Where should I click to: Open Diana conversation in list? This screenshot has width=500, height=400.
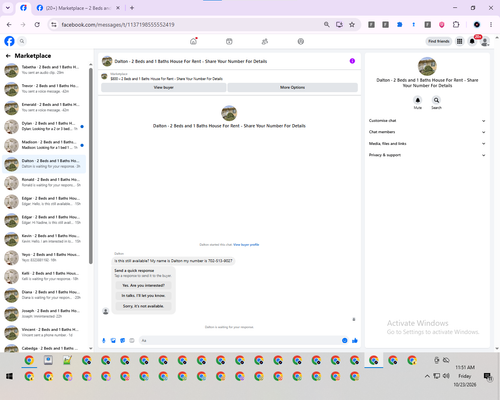[x=44, y=295]
